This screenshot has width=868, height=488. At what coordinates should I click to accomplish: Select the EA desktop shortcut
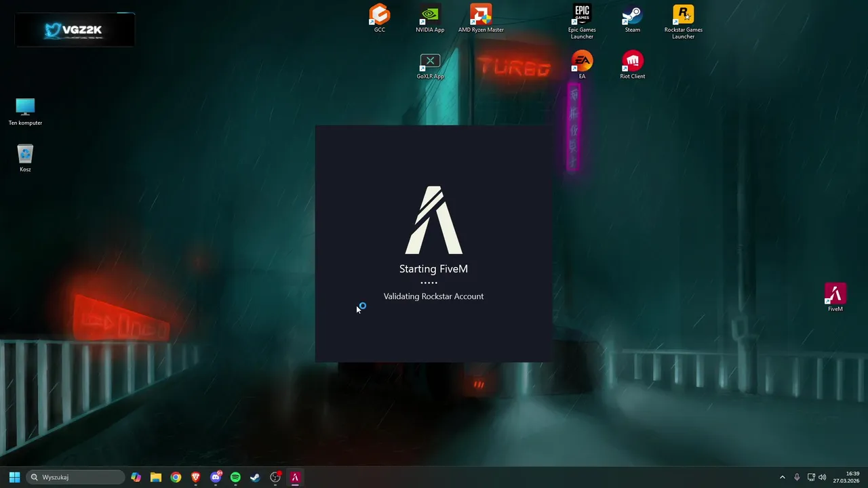582,66
